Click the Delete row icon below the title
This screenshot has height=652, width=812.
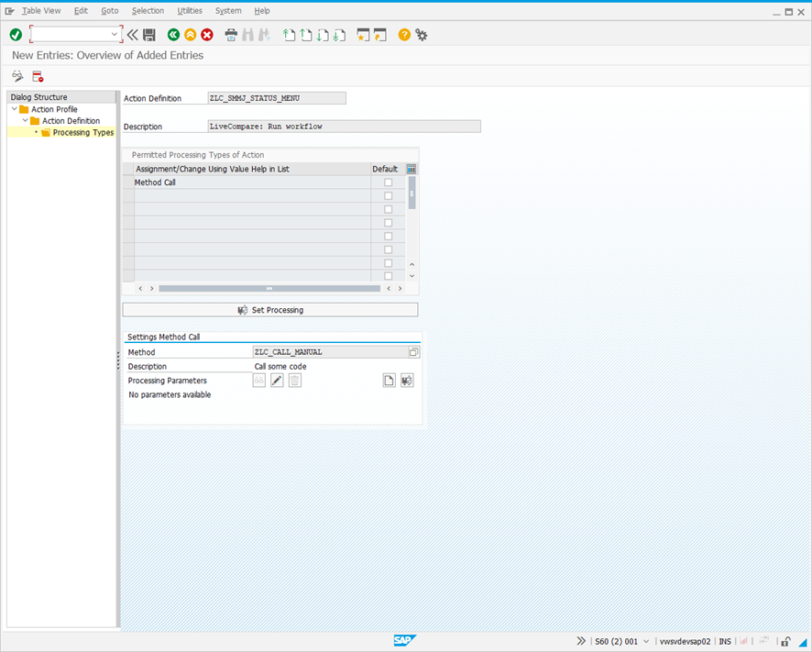pos(38,76)
